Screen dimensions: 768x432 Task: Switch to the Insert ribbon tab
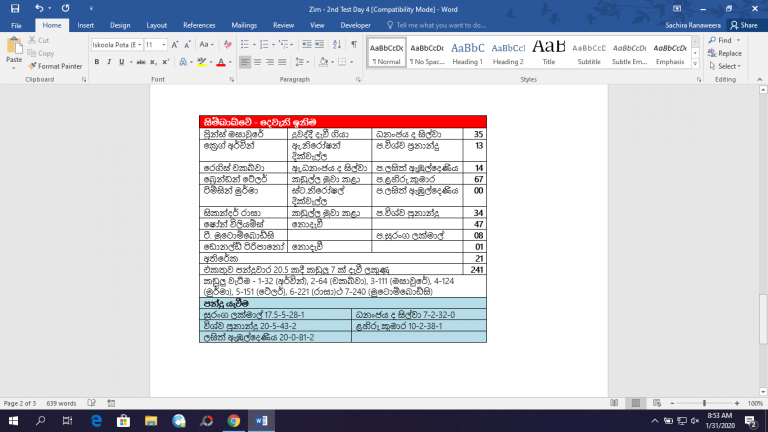click(x=86, y=24)
